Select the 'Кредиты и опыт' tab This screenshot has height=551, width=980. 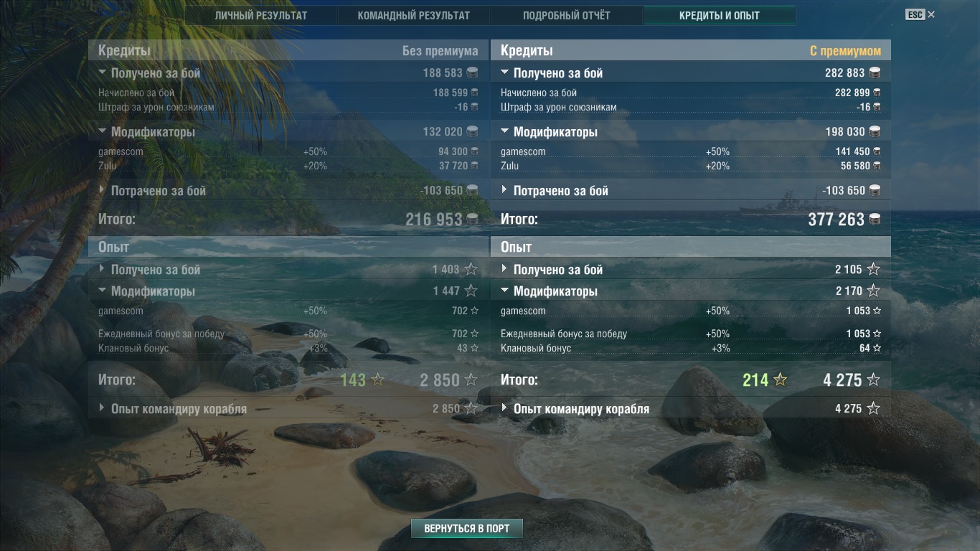(x=720, y=15)
